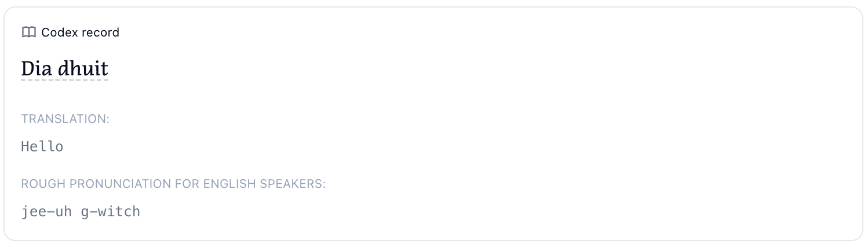Click "jee-uh" in the pronunciation line

pos(46,212)
